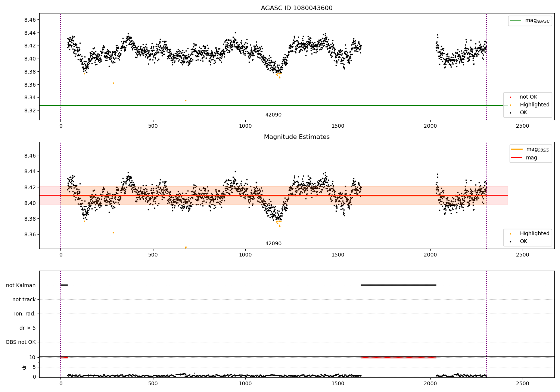560x392 pixels.
Task: Click the 'AGASC ID 1080043600' plot title
Action: click(x=296, y=8)
